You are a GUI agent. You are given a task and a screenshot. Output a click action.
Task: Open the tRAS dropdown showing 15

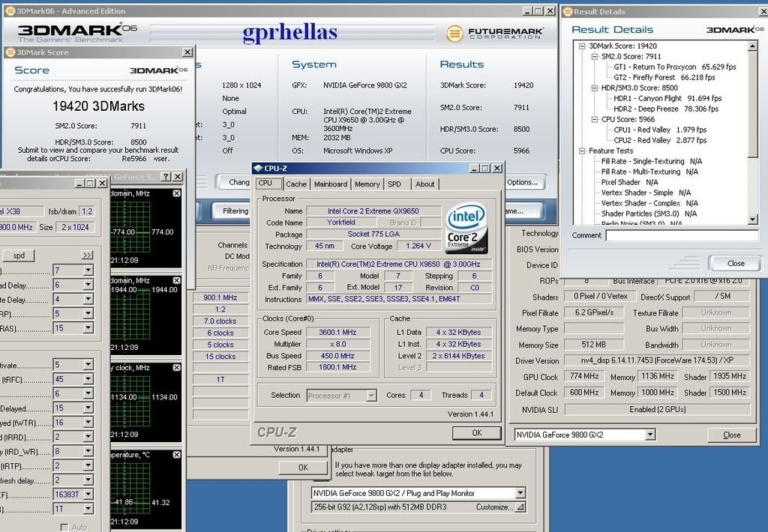(88, 328)
